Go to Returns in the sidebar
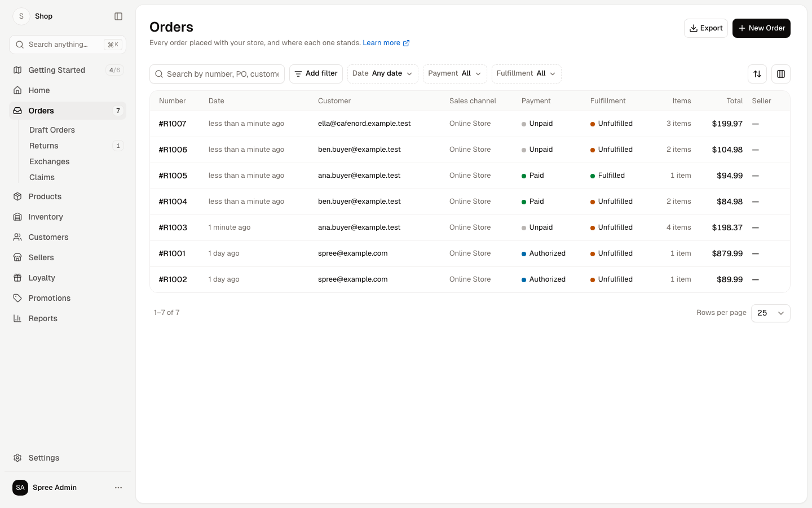812x508 pixels. pos(44,146)
